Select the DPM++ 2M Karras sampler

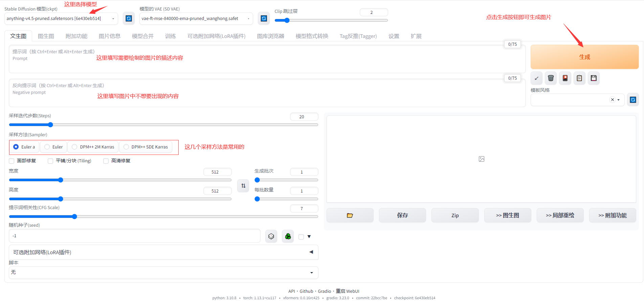click(x=74, y=147)
